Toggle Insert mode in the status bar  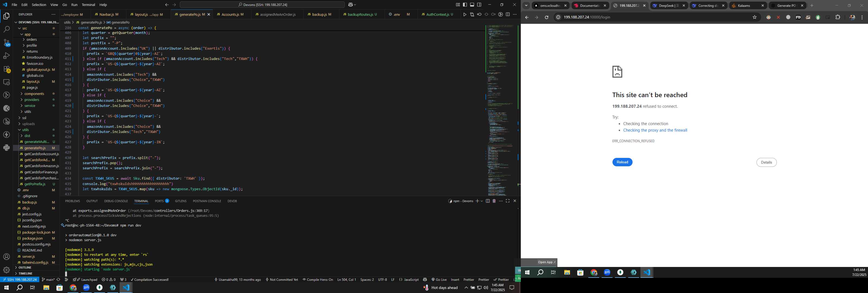455,279
